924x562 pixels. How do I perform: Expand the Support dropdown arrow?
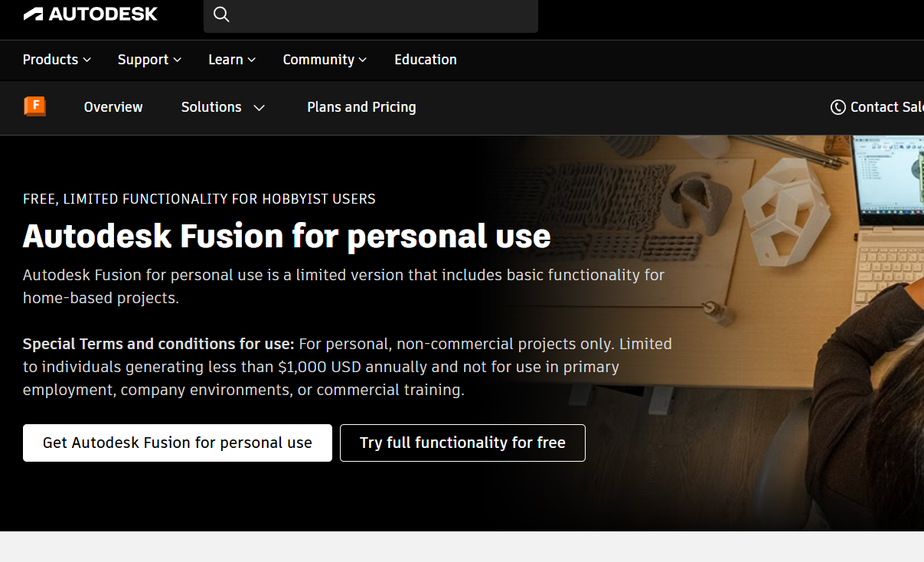click(x=178, y=60)
